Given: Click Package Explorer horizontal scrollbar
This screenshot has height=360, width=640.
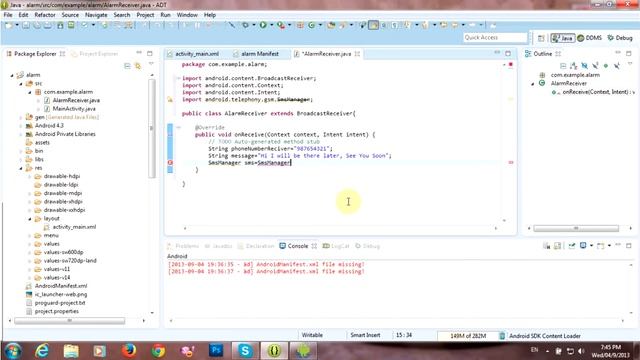Looking at the screenshot, I should click(69, 321).
